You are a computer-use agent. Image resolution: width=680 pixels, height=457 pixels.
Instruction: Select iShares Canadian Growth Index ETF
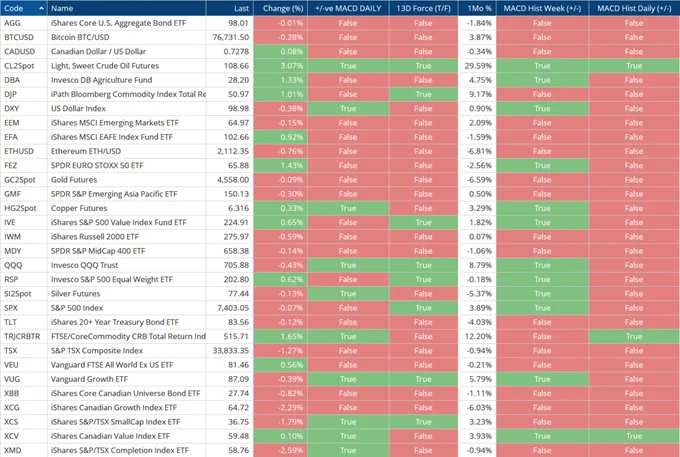pos(114,408)
